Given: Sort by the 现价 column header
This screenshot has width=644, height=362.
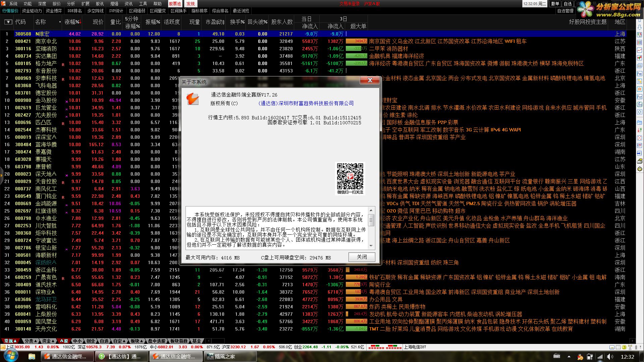Looking at the screenshot, I should [98, 22].
